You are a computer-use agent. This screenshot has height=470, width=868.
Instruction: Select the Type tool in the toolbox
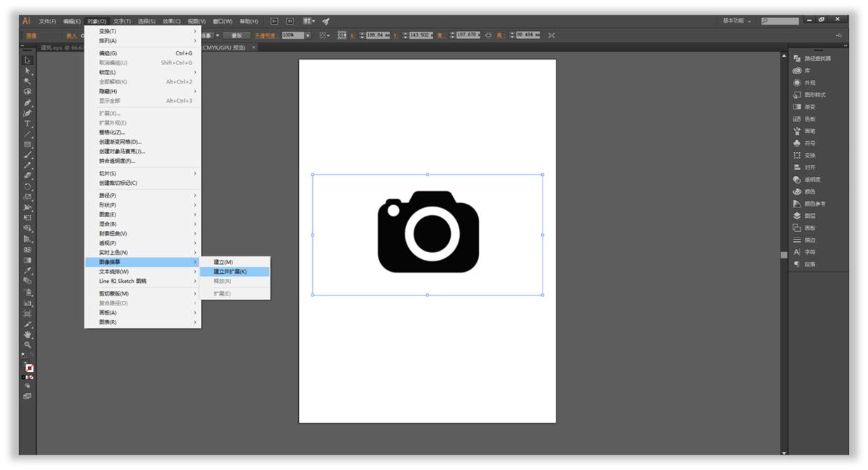[28, 123]
